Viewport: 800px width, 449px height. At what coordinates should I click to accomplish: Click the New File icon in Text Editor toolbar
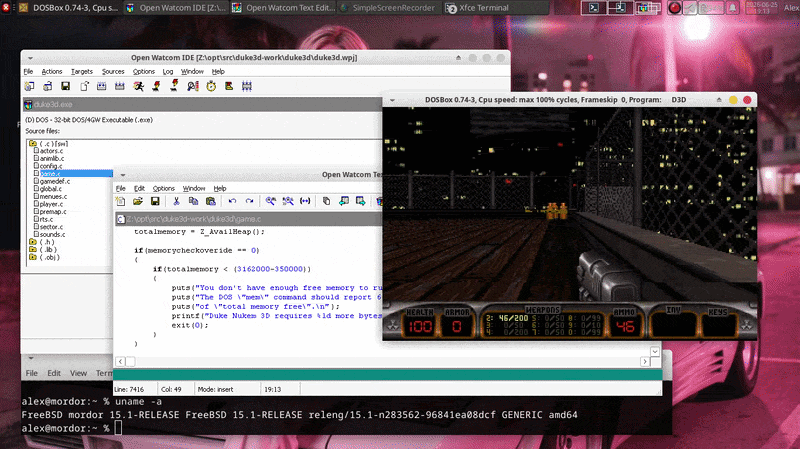pyautogui.click(x=120, y=202)
